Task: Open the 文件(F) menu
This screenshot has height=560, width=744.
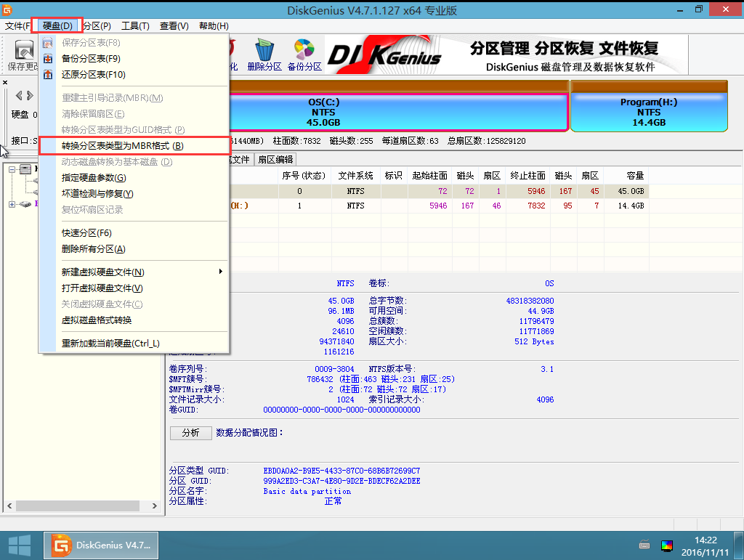Action: click(17, 26)
